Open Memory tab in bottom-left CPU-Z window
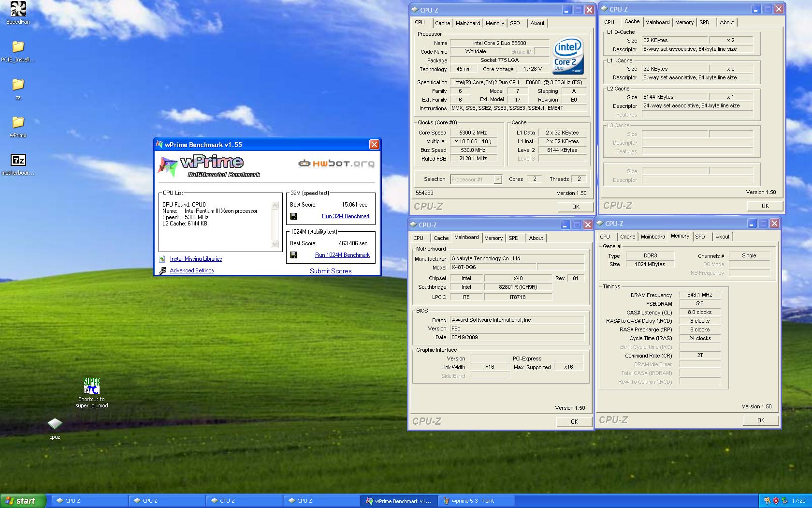This screenshot has width=812, height=508. coord(493,238)
